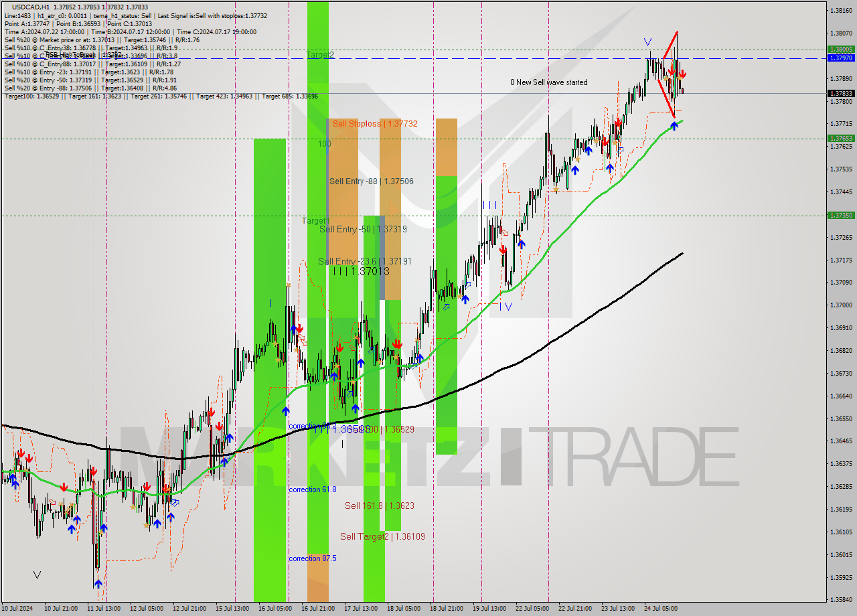Click the blue 1.37970 price level tag

(x=841, y=58)
